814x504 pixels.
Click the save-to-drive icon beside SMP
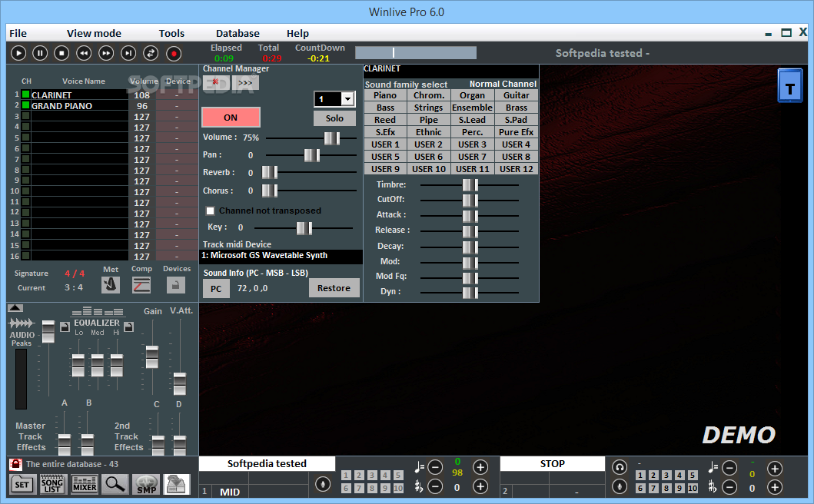(177, 484)
